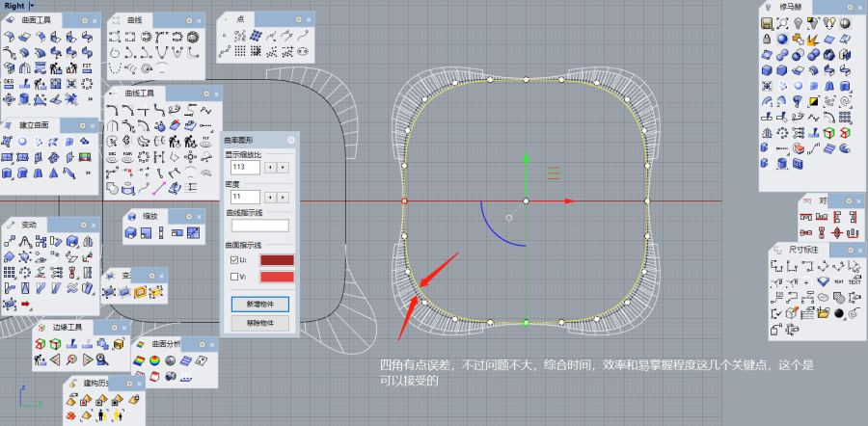
Task: Click the 移除物件 button
Action: coord(259,323)
